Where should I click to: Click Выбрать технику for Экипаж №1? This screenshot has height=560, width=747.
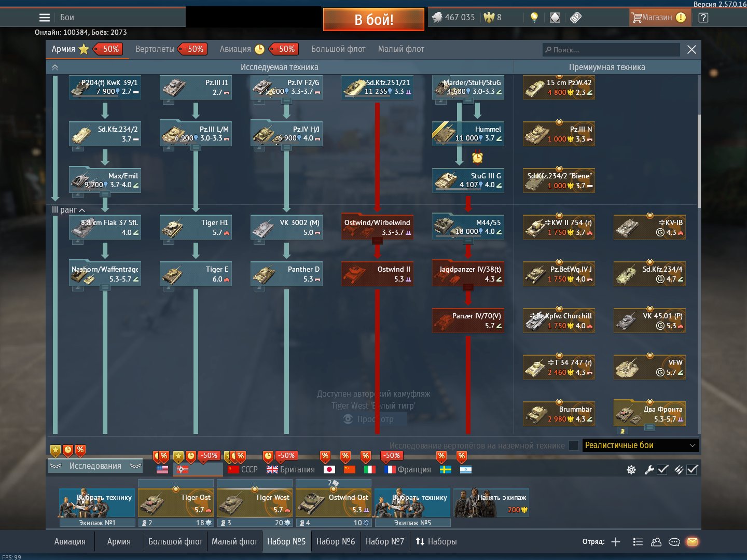97,503
